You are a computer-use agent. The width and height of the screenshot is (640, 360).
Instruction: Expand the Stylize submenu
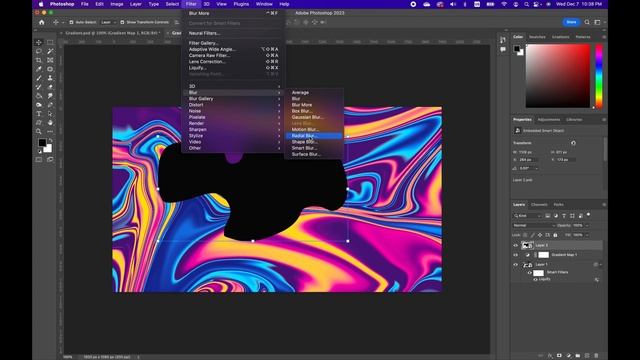[x=233, y=136]
